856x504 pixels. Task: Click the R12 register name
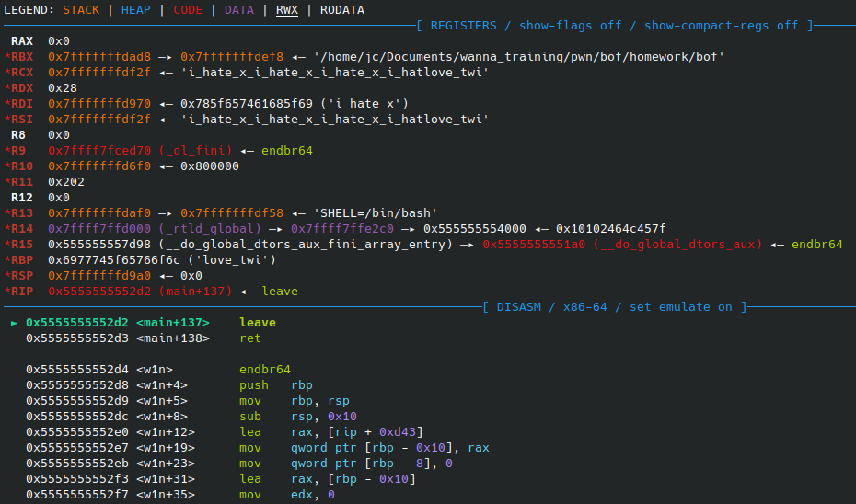coord(22,198)
